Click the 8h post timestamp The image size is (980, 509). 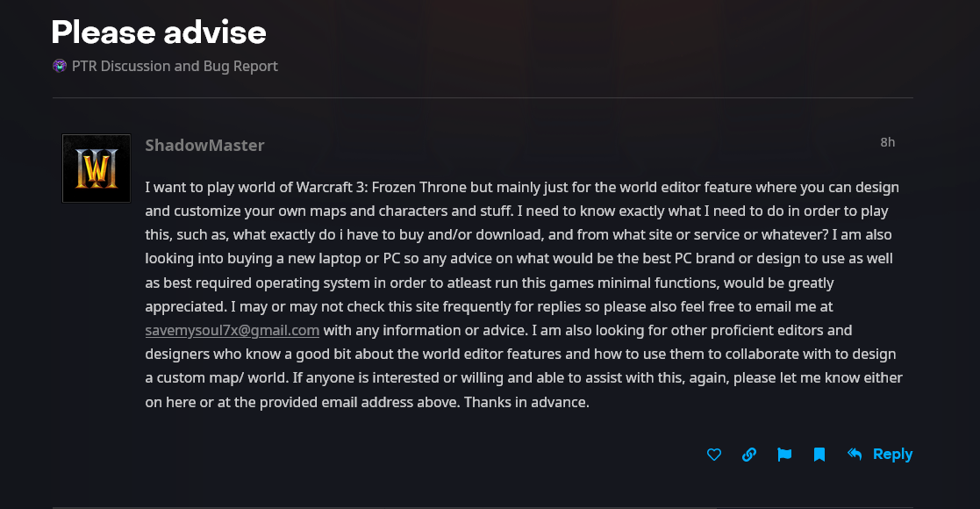(887, 142)
